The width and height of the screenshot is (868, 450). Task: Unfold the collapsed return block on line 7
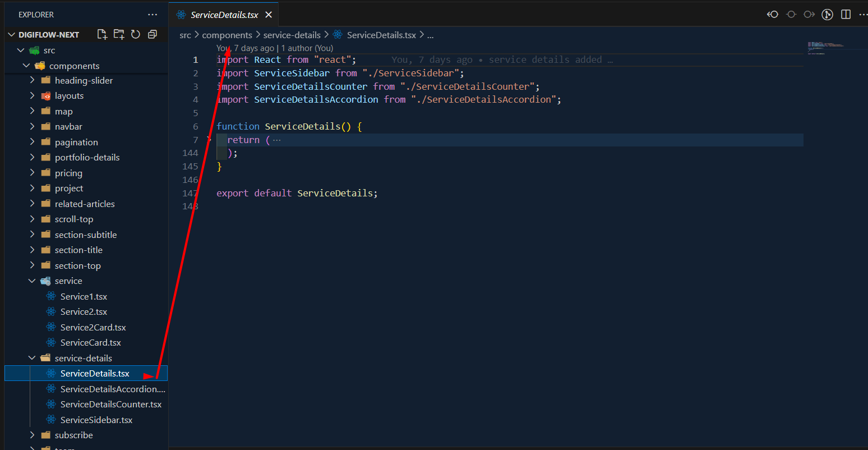pos(209,140)
